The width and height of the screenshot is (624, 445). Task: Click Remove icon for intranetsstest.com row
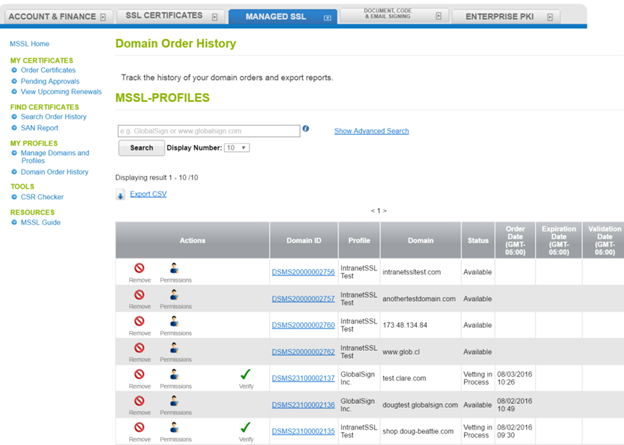140,268
